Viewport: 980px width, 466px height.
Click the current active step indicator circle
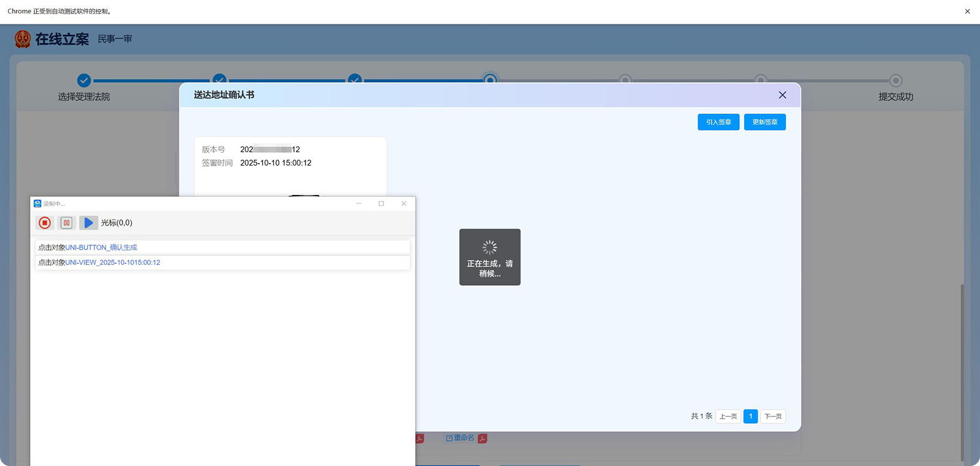coord(490,79)
